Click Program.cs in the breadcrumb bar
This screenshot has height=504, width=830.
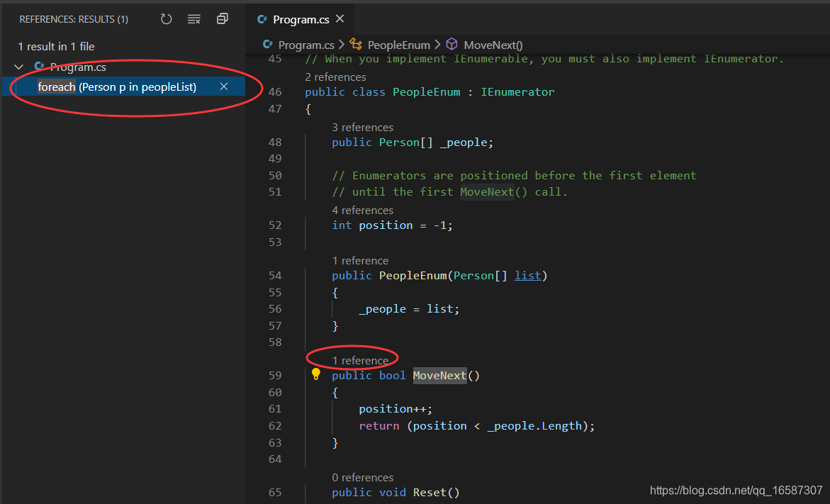305,44
